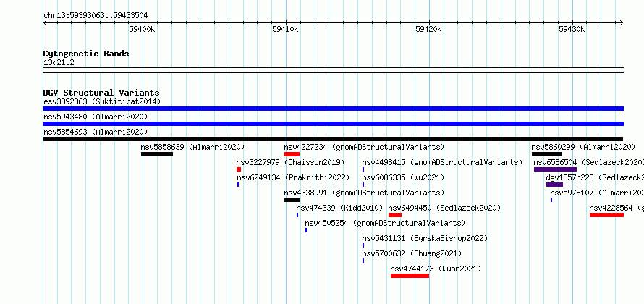The height and width of the screenshot is (304, 644).
Task: Open nsv4227234 gnomAD variant label
Action: point(364,147)
